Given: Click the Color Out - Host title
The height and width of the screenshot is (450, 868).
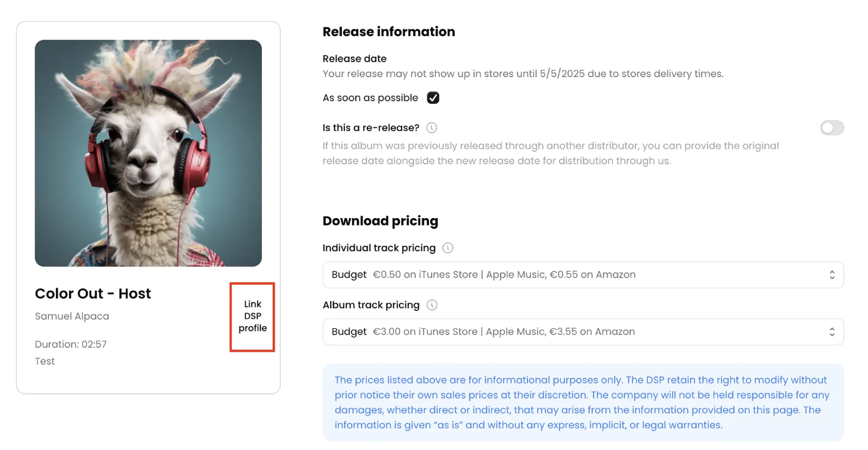Looking at the screenshot, I should pyautogui.click(x=93, y=293).
